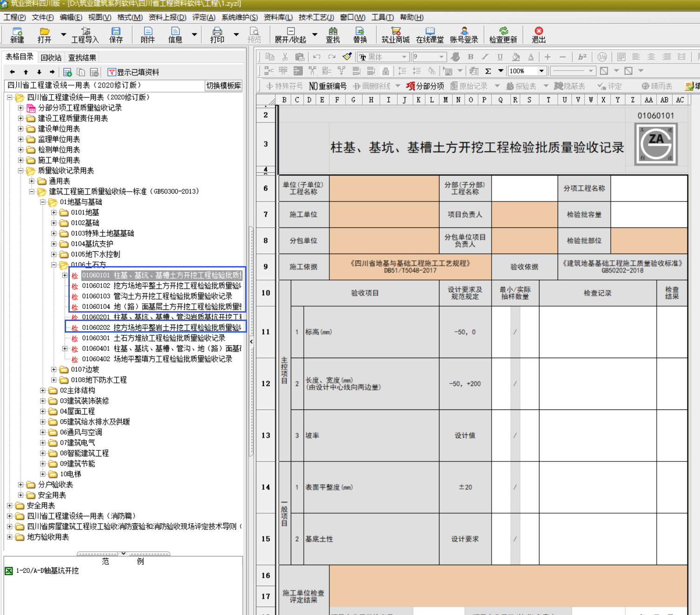Click the fill color bucket icon

tap(516, 57)
